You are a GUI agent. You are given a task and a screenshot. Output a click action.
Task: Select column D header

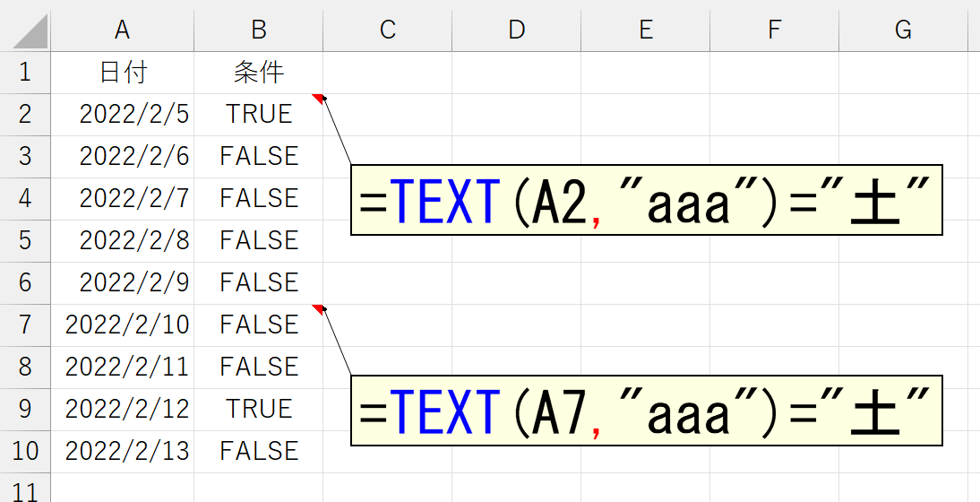pos(516,30)
